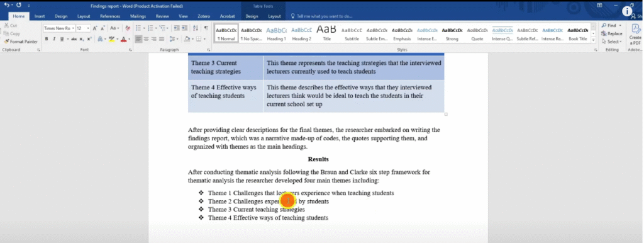Align text left

pyautogui.click(x=138, y=39)
